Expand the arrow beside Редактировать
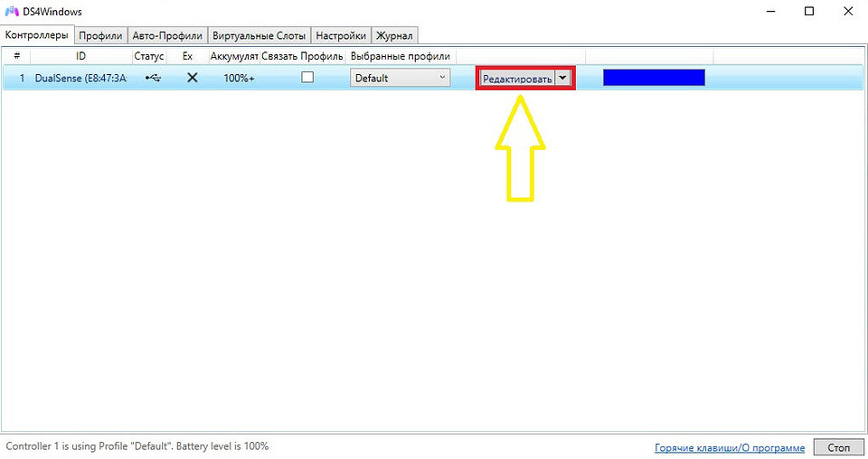The height and width of the screenshot is (459, 868). coord(563,78)
